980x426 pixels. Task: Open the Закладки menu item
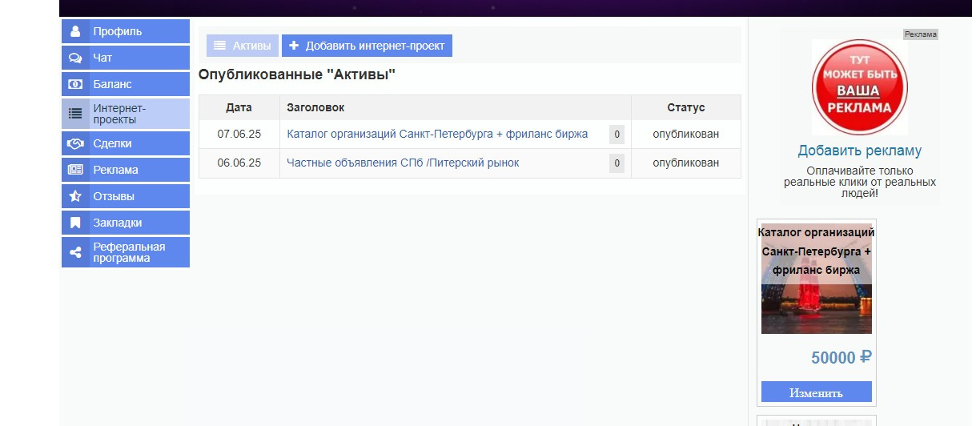tap(117, 223)
